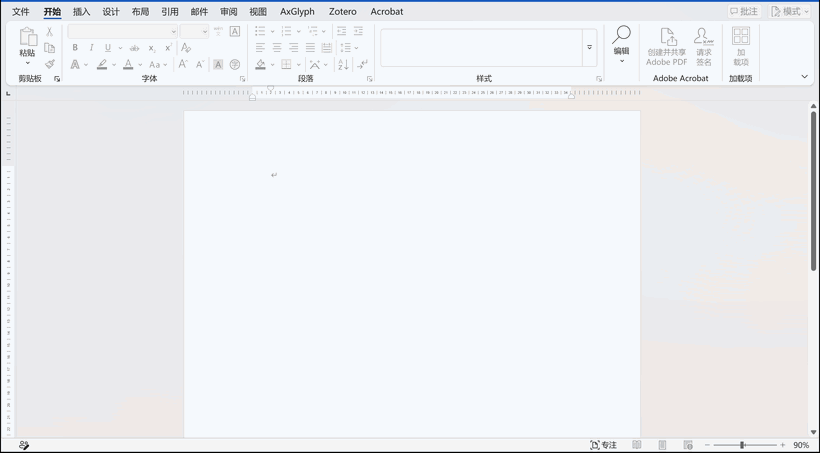
Task: Switch to print layout view
Action: coord(662,445)
